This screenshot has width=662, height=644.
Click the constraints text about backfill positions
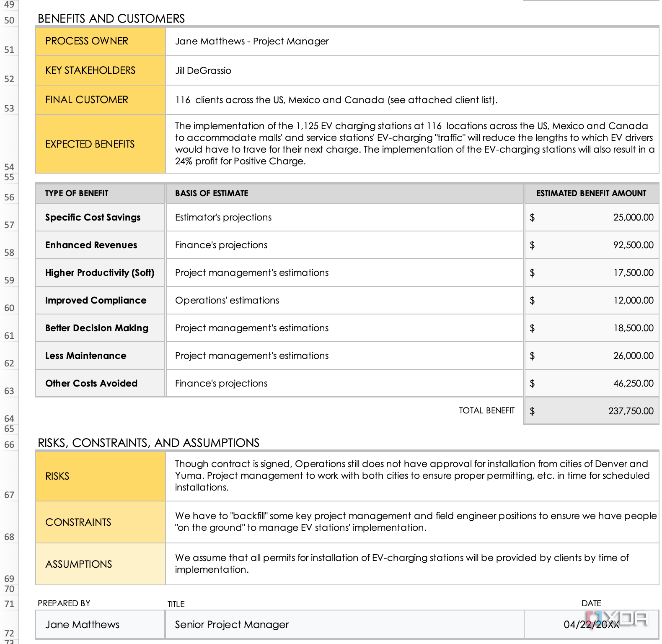pyautogui.click(x=412, y=522)
